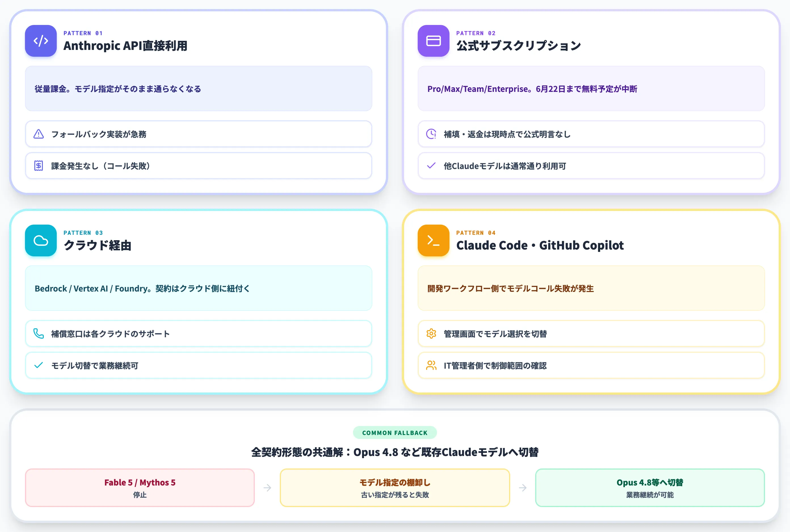Click the フォールバック実装が急務 row
790x532 pixels.
(x=199, y=134)
